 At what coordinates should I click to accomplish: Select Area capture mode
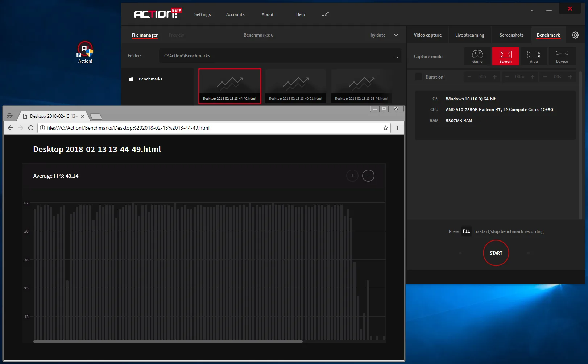(534, 56)
